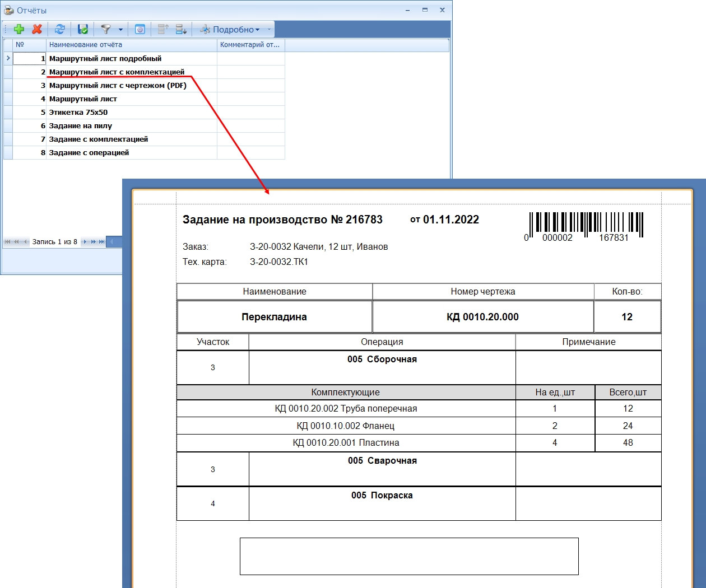The width and height of the screenshot is (706, 588).
Task: Go to the last record
Action: (x=101, y=242)
